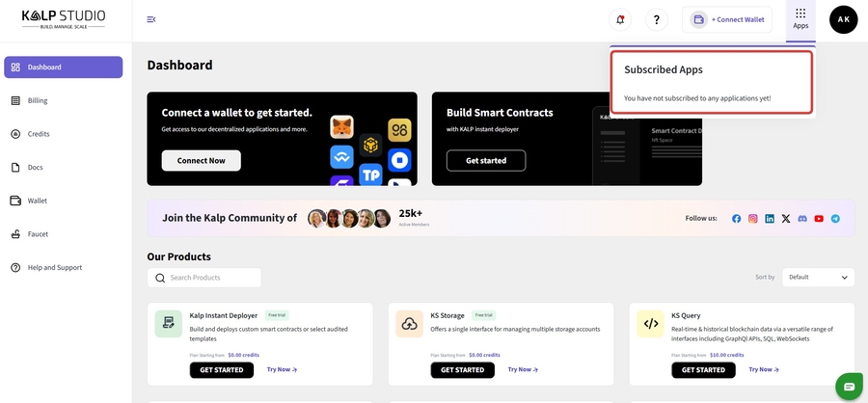
Task: Toggle the Apps grid menu
Action: coord(800,18)
